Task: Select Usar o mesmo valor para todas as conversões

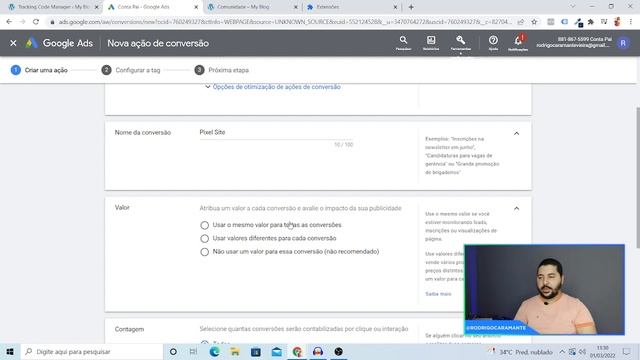Action: click(204, 225)
